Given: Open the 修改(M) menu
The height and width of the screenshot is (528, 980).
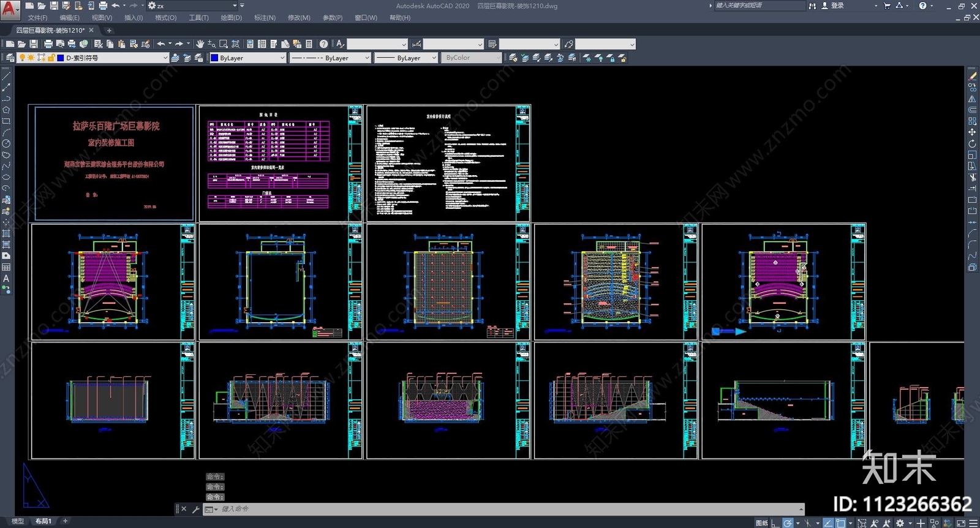Looking at the screenshot, I should (299, 18).
